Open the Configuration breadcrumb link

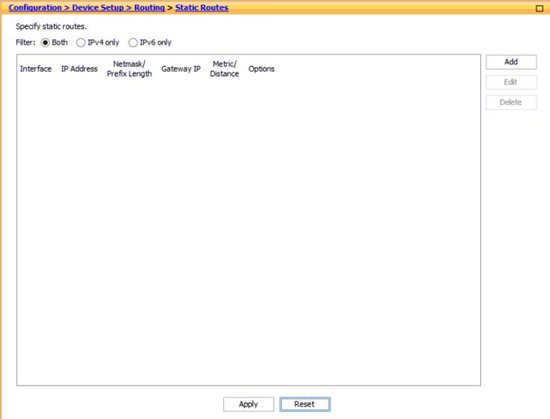click(x=35, y=8)
